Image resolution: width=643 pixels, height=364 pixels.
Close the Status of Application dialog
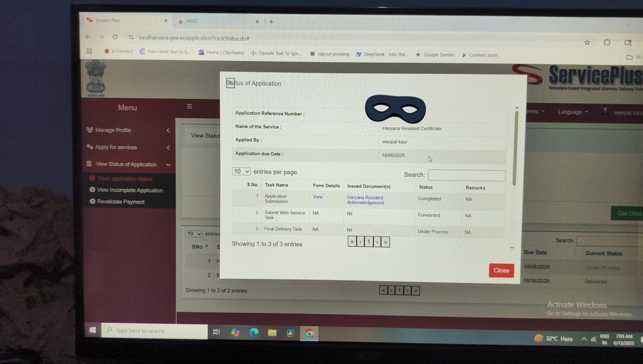502,270
